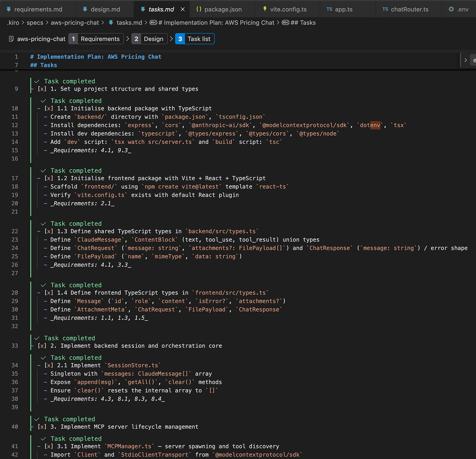Click `npm create vite@latest` code text
Screen dimensions: 476x459
click(x=182, y=187)
